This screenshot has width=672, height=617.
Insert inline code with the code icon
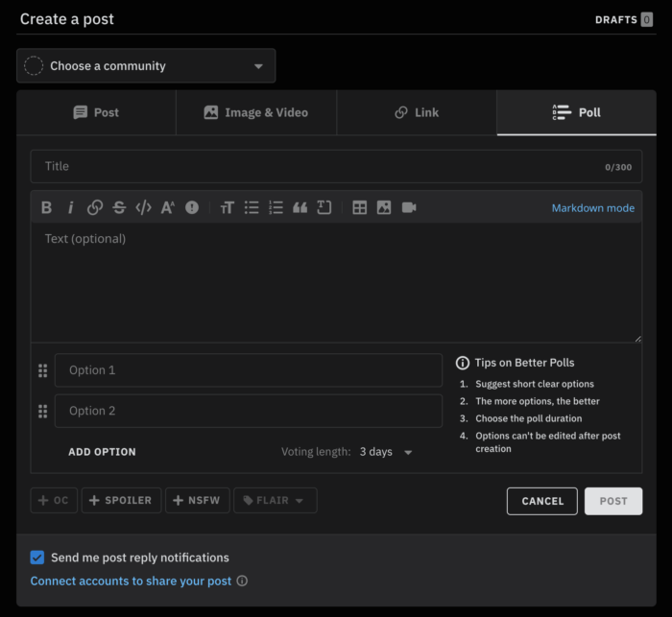click(x=143, y=207)
